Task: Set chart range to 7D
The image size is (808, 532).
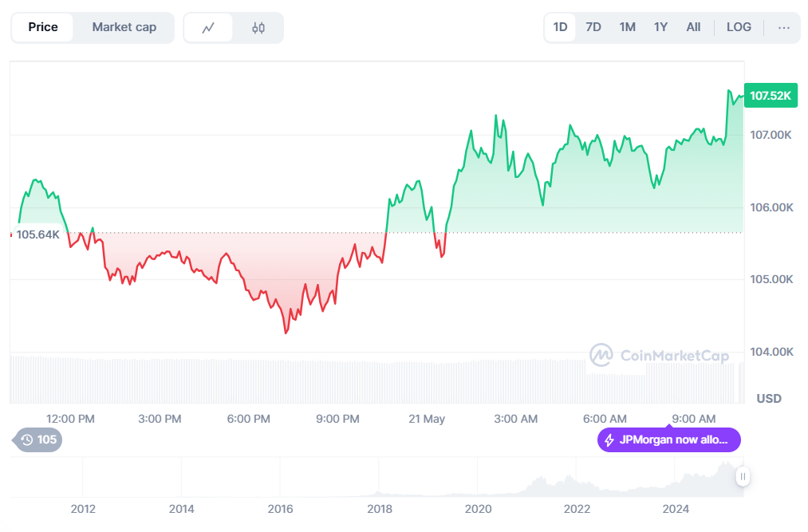Action: (593, 27)
